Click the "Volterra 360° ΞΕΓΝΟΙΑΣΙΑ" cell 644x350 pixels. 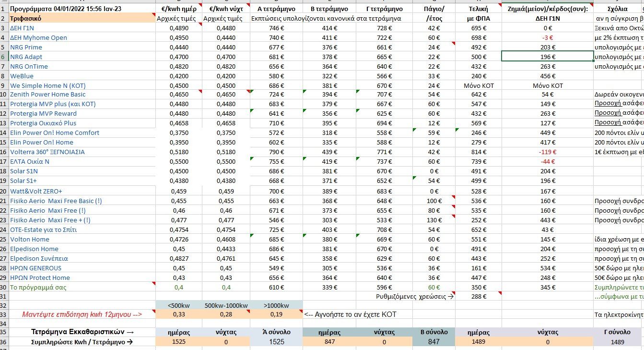[82, 152]
